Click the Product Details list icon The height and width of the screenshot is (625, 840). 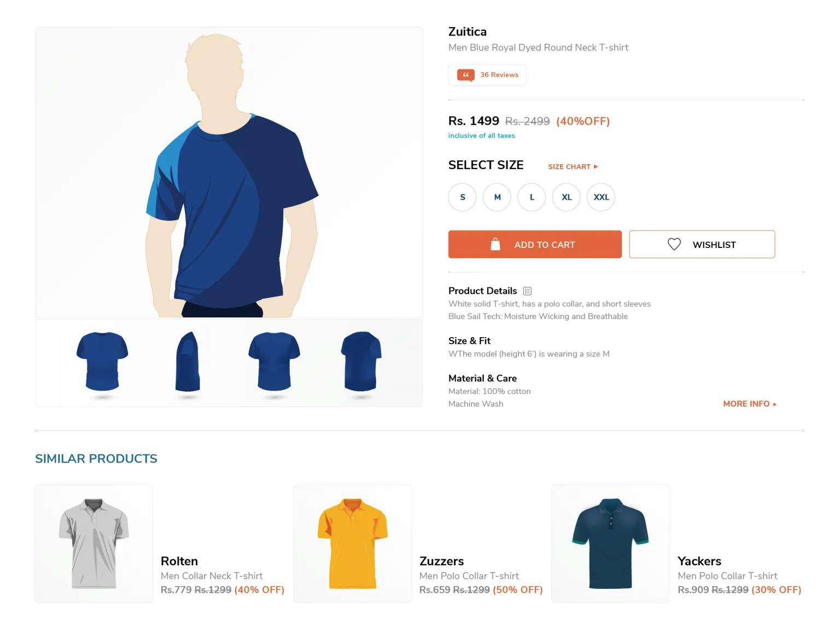(527, 291)
